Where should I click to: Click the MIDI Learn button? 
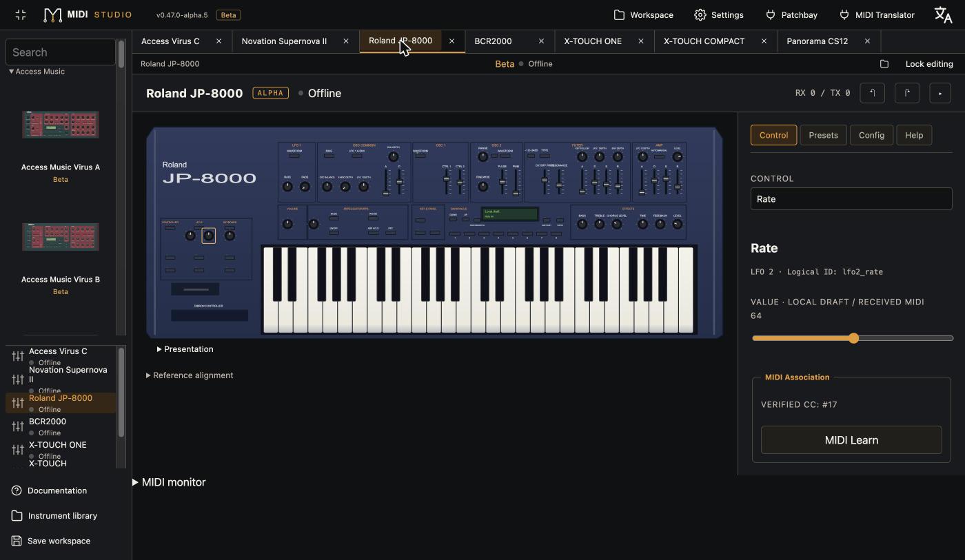click(851, 440)
